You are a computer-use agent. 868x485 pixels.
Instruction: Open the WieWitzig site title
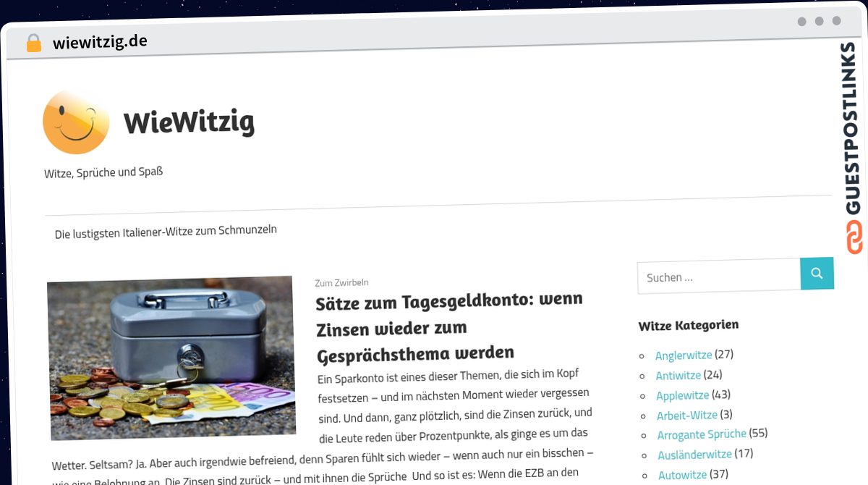pos(189,122)
